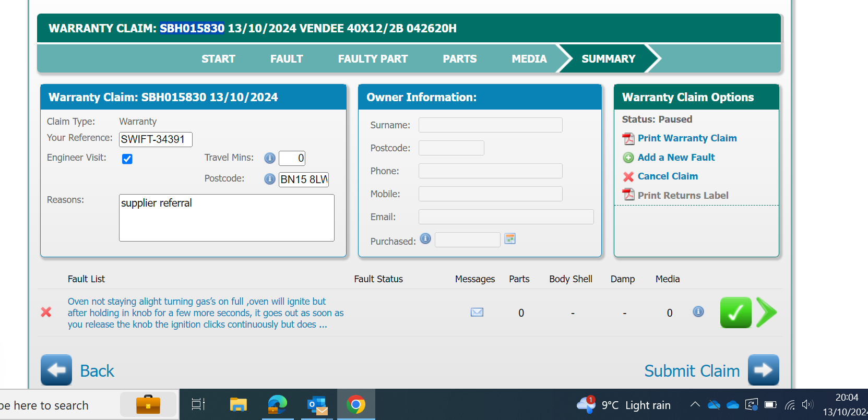
Task: Toggle the Engineer Visit checkbox
Action: click(x=127, y=159)
